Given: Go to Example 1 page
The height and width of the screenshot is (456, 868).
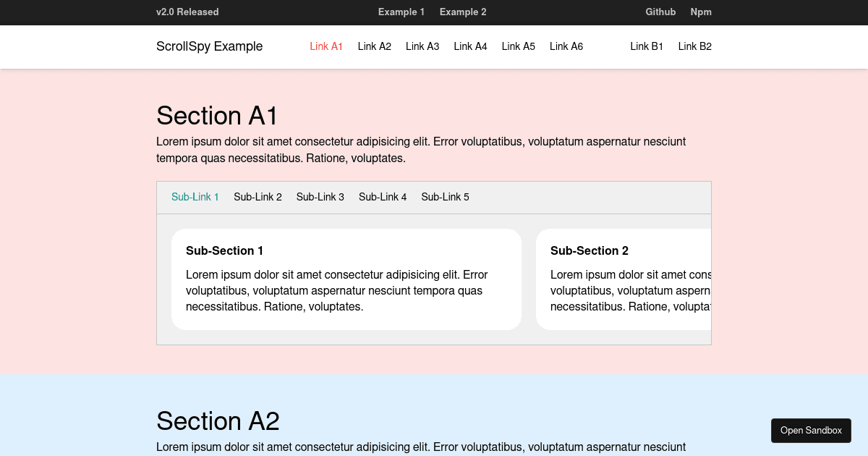Looking at the screenshot, I should (401, 12).
